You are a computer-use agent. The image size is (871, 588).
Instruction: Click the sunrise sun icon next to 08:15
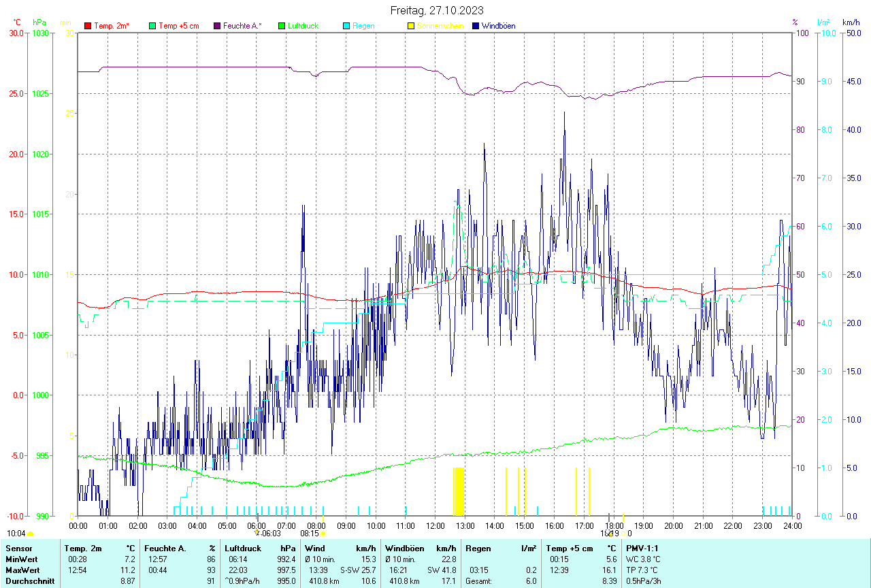point(323,534)
